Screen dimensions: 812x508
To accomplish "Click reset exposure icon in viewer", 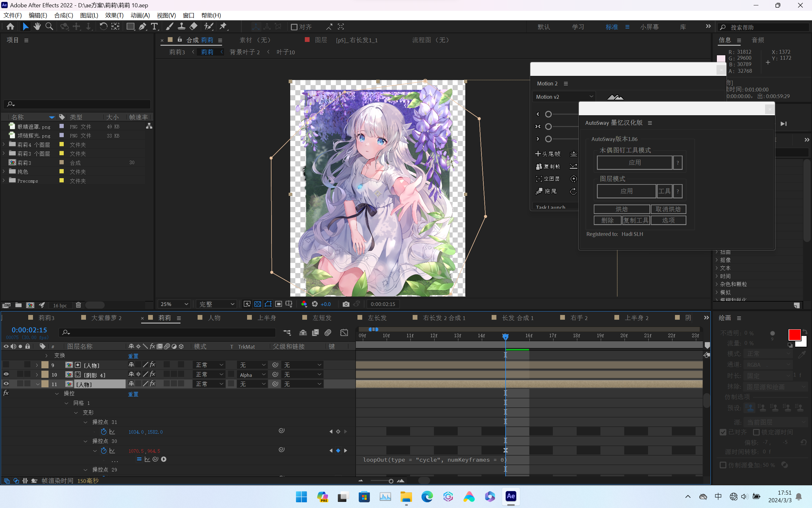I will (315, 304).
